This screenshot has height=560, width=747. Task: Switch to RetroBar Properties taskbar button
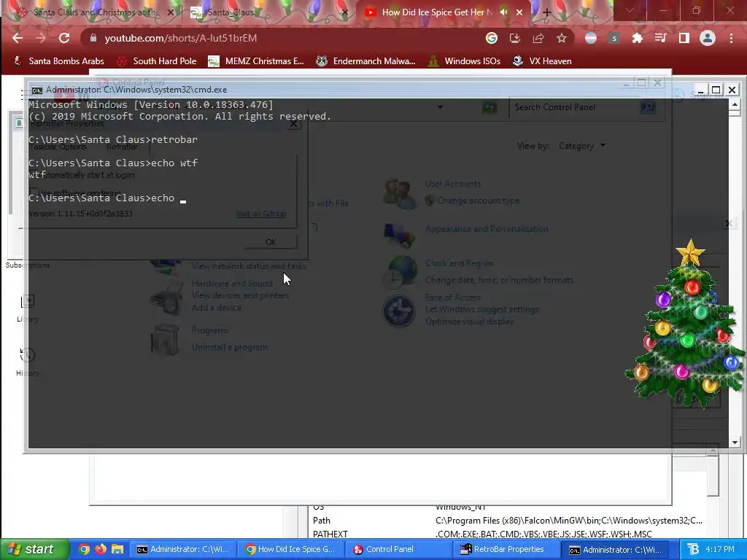pos(507,550)
